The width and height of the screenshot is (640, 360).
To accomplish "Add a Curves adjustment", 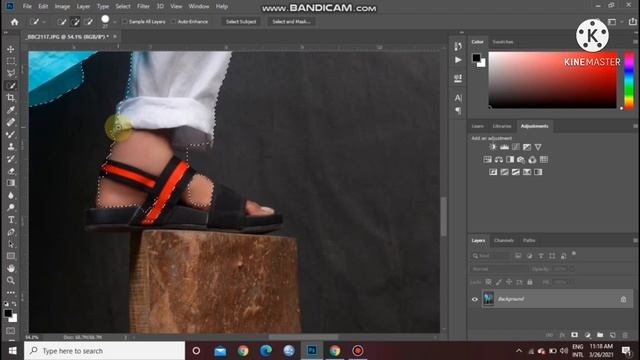I will 516,147.
